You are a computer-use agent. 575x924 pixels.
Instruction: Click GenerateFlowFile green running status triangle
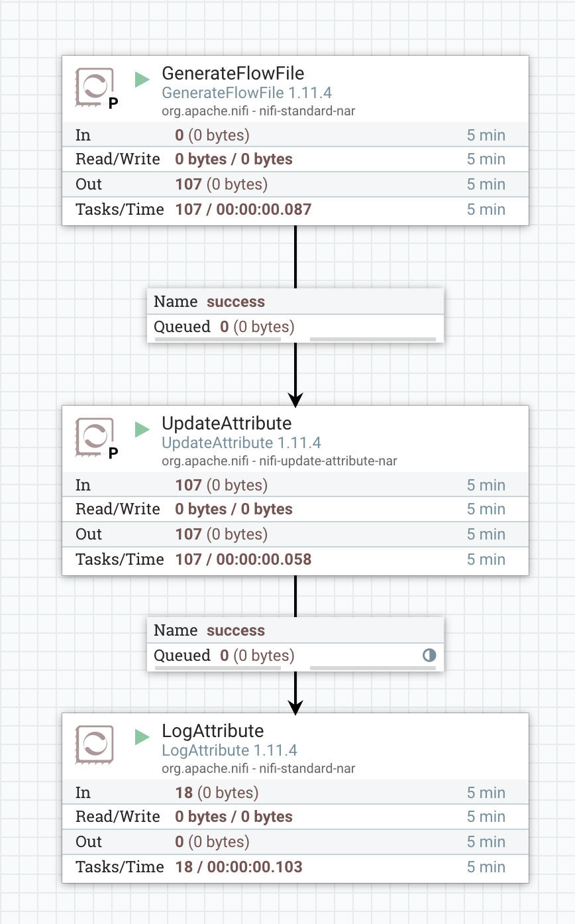point(142,80)
